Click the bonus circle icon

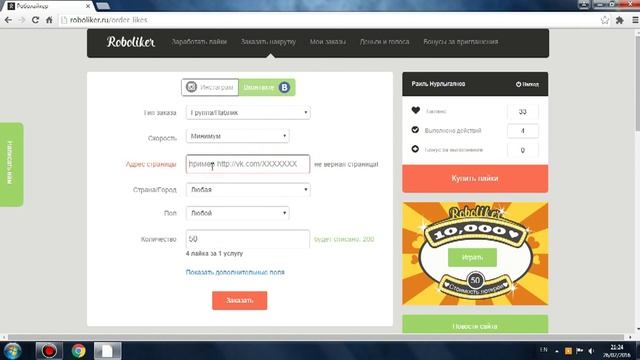(x=415, y=149)
